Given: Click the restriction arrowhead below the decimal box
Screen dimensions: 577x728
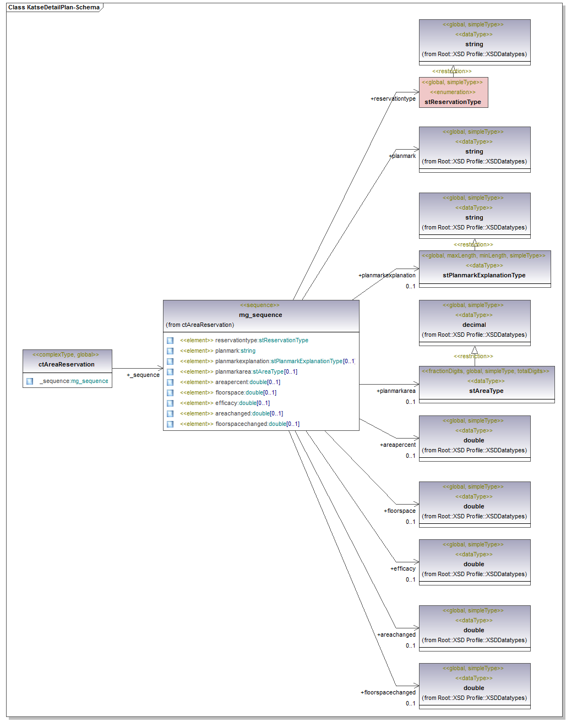Looking at the screenshot, I should click(475, 350).
